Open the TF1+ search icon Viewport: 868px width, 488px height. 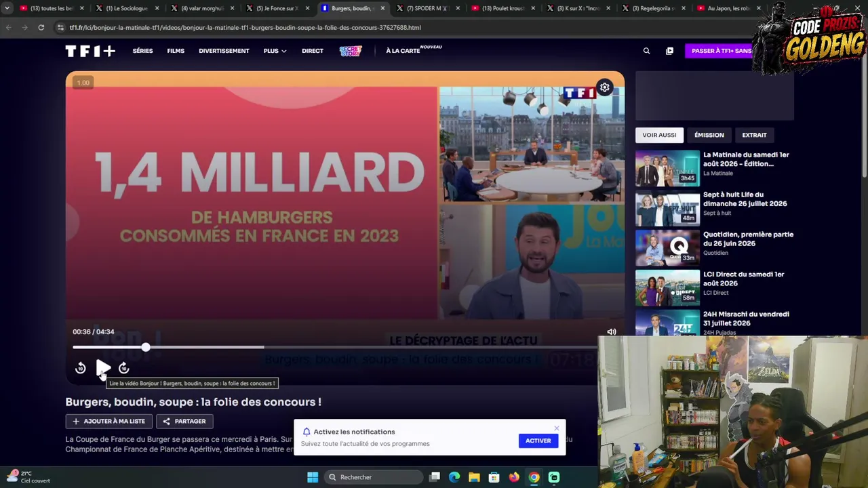[646, 51]
